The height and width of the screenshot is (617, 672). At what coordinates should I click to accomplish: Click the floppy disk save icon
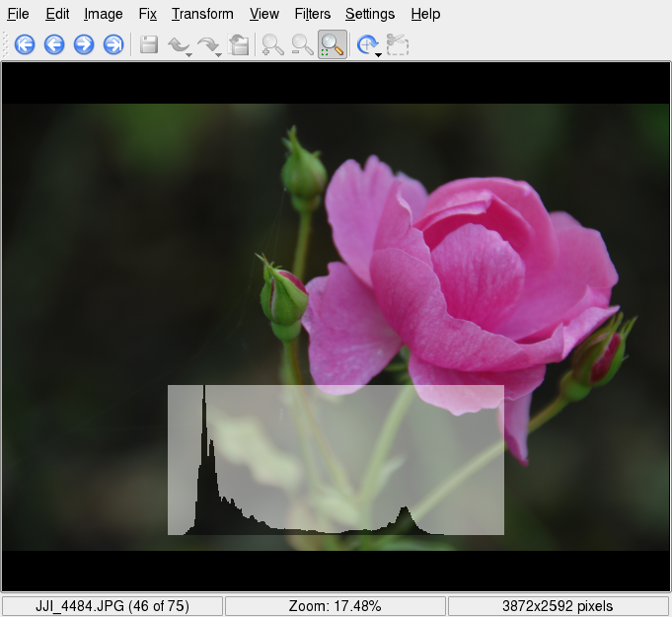[149, 44]
